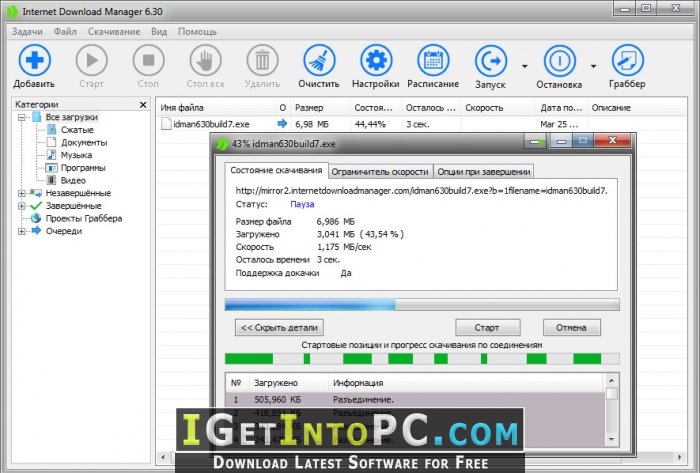The height and width of the screenshot is (473, 700).
Task: Sort by the Имя файла column header
Action: coord(216,108)
